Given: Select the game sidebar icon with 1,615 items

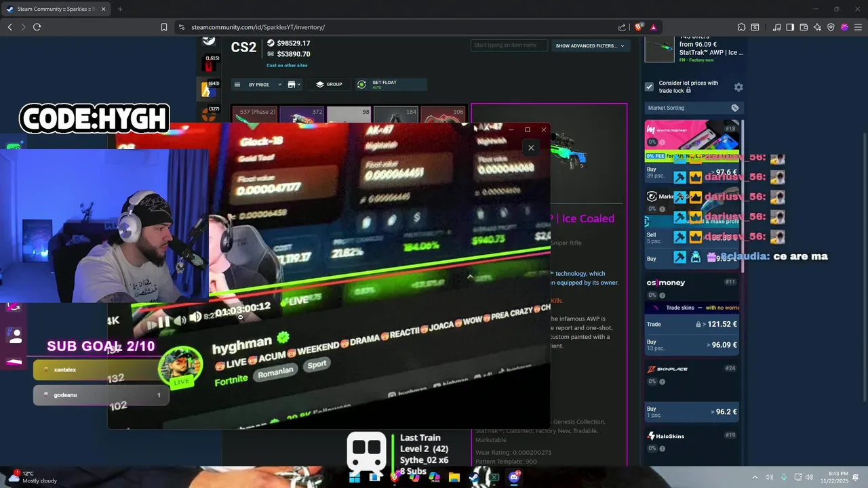Looking at the screenshot, I should click(x=209, y=64).
